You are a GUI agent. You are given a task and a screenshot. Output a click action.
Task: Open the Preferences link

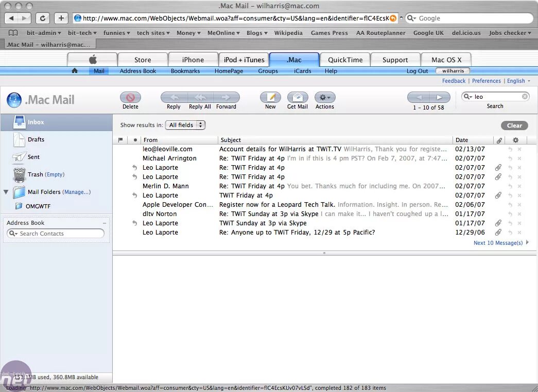(x=486, y=81)
